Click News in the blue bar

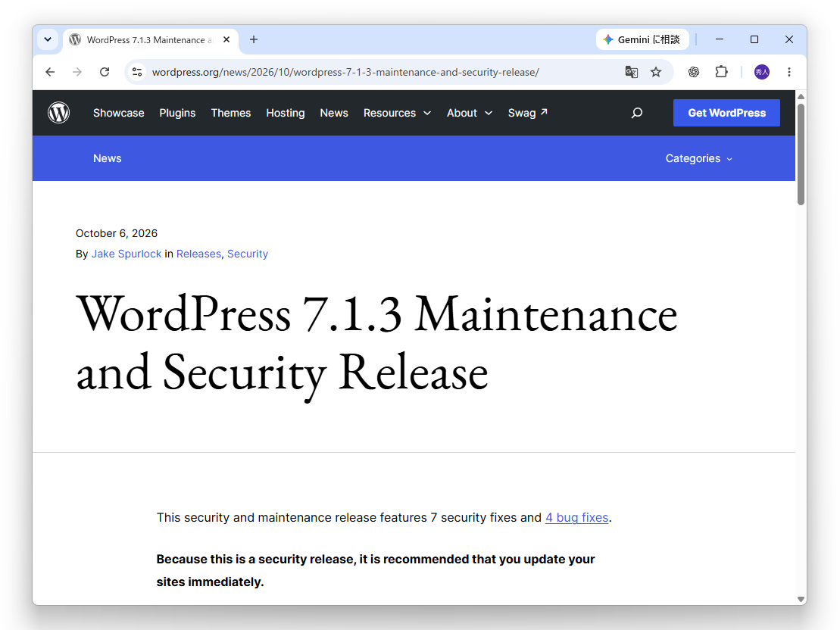(107, 158)
